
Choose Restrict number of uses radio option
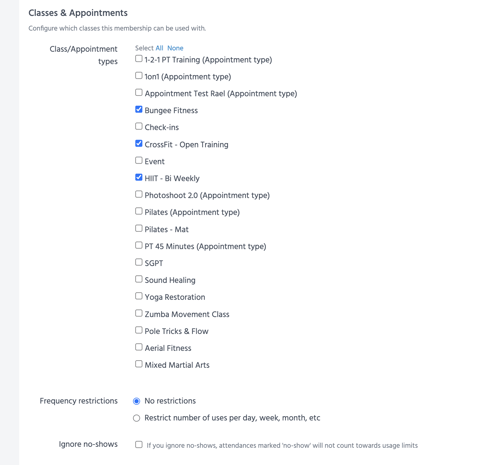(136, 418)
